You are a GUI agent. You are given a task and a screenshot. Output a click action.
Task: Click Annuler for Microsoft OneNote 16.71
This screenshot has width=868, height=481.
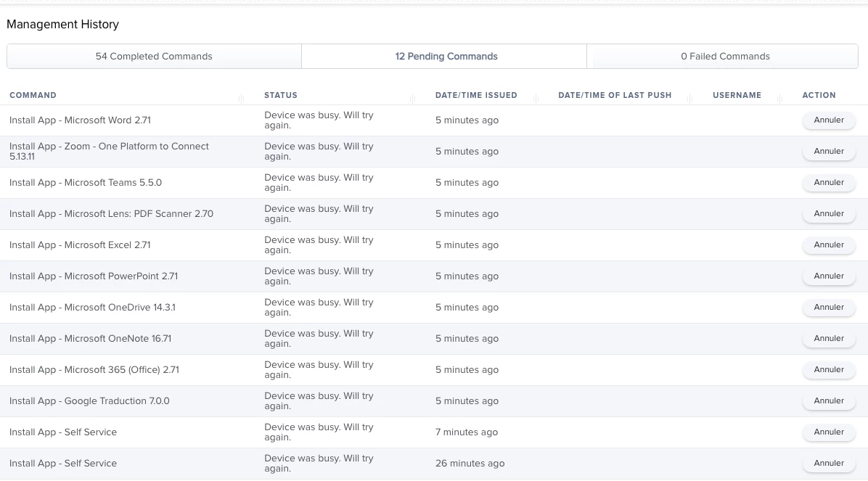829,338
